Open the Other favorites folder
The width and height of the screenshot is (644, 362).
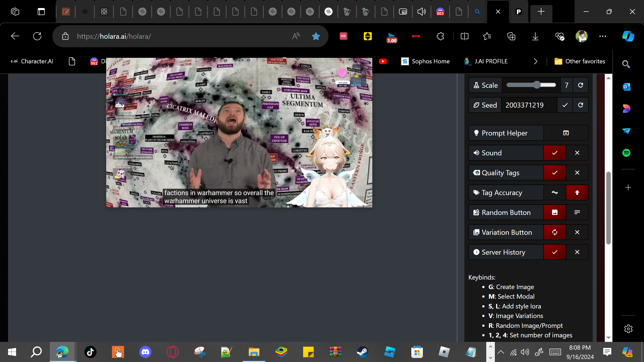580,61
